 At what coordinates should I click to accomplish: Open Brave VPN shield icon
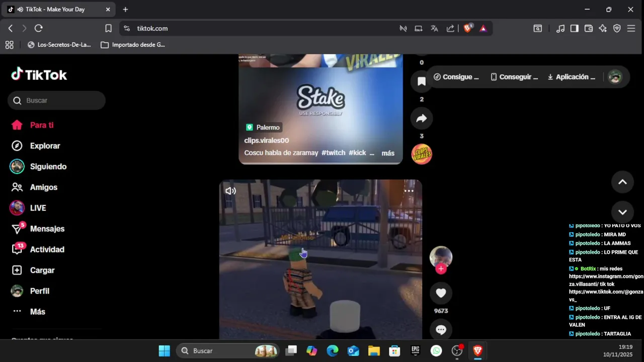(617, 29)
